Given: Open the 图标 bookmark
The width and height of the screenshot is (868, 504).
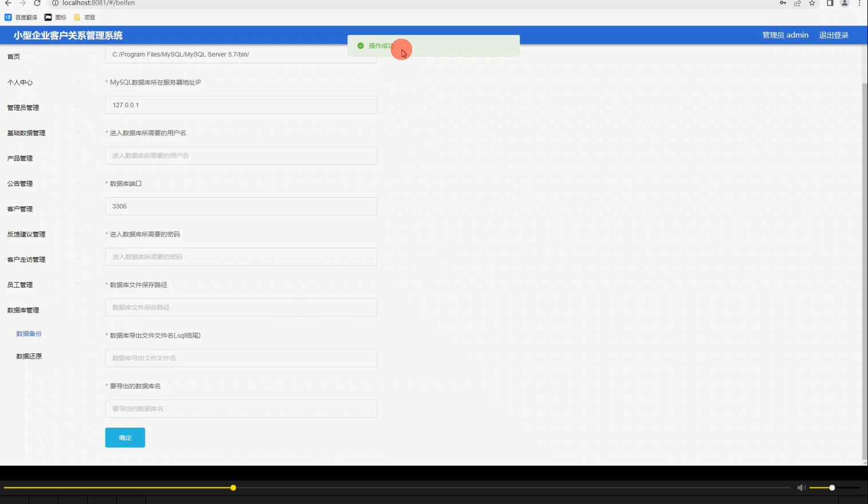Looking at the screenshot, I should coord(56,17).
